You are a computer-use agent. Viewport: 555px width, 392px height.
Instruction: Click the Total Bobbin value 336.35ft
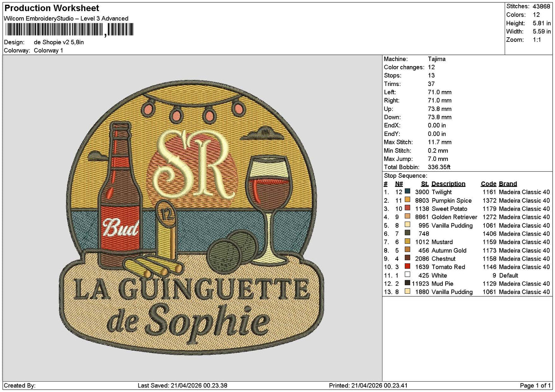click(439, 167)
